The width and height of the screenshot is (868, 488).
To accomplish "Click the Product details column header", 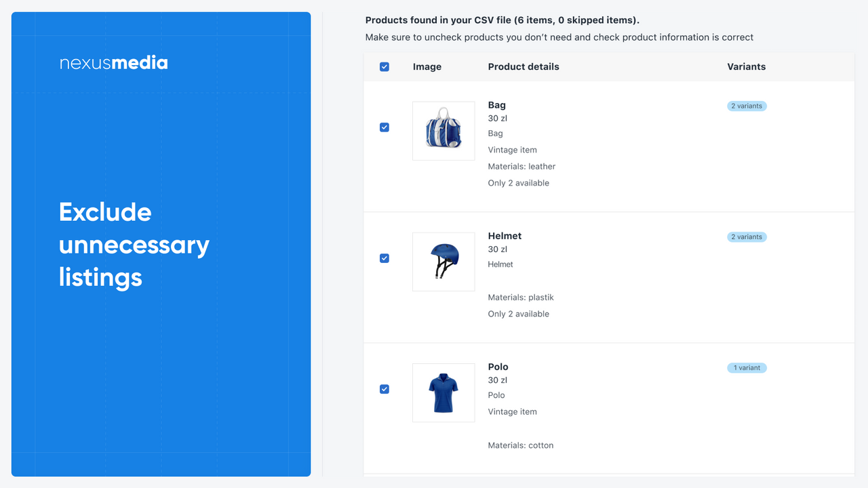I will click(524, 66).
